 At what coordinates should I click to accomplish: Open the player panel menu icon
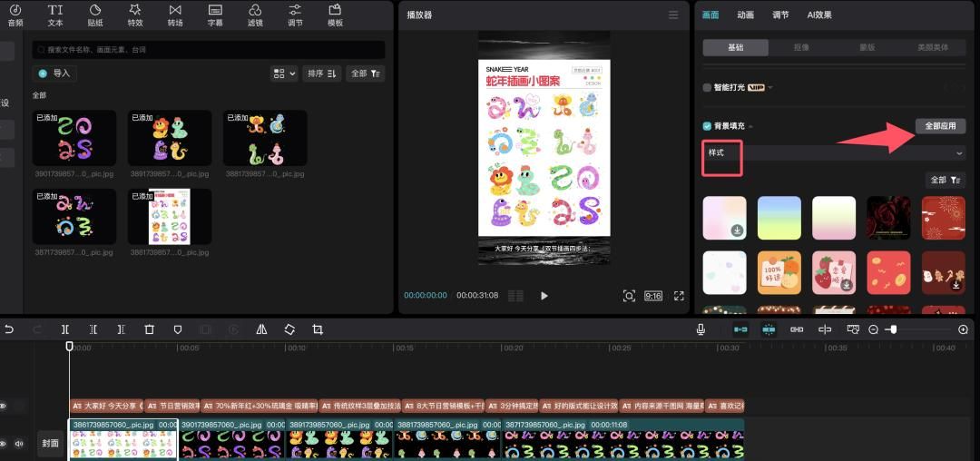673,15
